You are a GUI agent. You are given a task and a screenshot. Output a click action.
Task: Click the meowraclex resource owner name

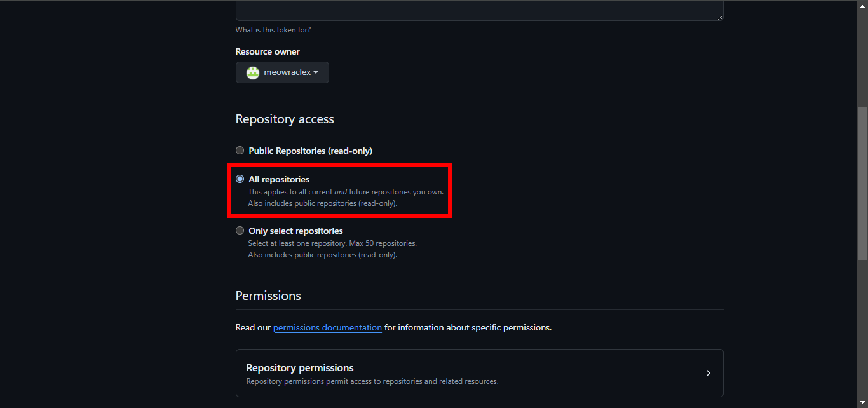(x=287, y=72)
